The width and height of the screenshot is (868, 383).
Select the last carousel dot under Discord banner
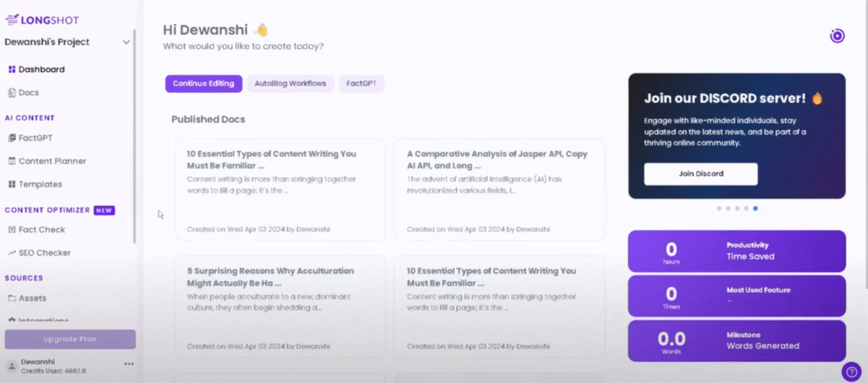755,208
